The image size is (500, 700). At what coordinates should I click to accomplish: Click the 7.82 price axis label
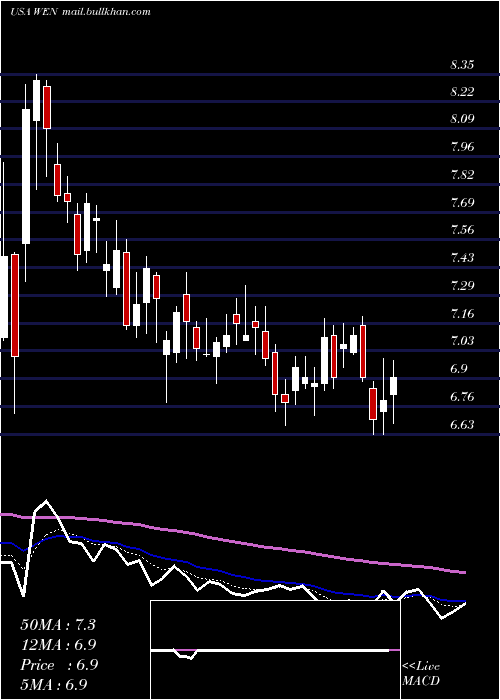tap(462, 175)
